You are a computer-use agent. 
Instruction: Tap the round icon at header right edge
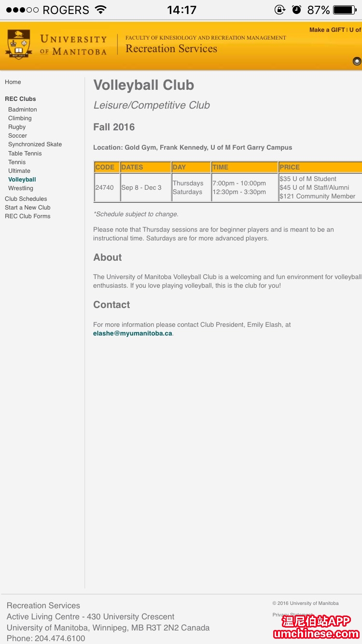coord(357,61)
